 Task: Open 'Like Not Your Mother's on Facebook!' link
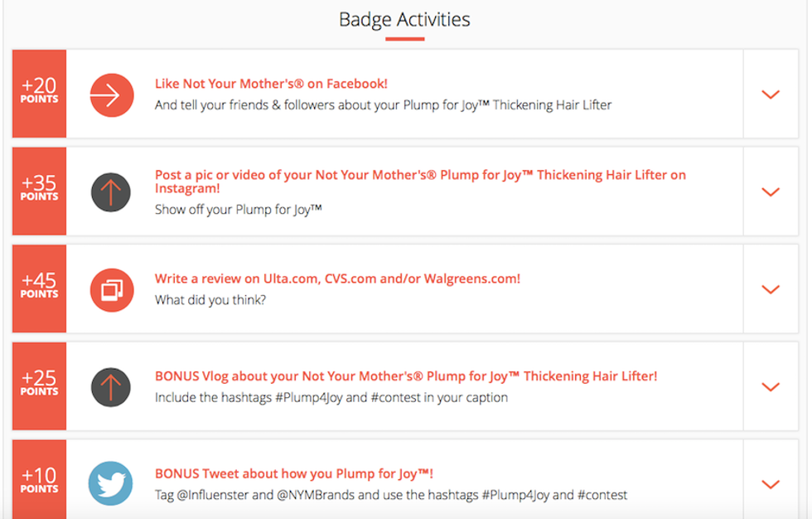coord(271,84)
